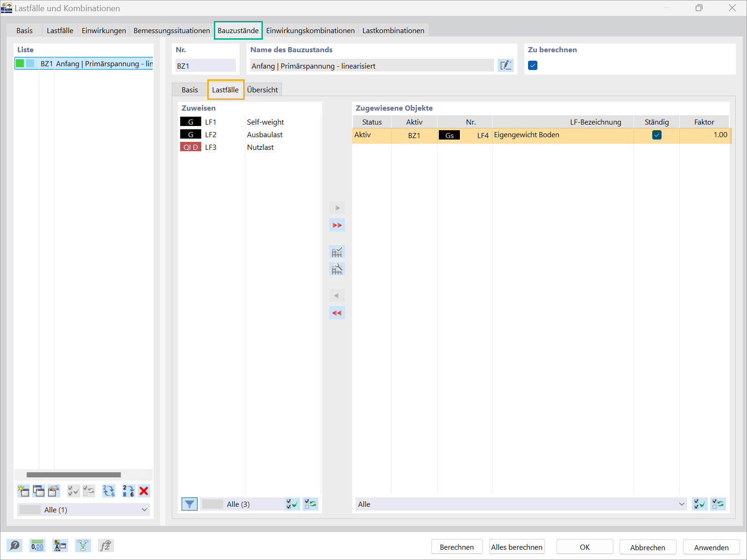Click the colored display properties icon
Image resolution: width=747 pixels, height=560 pixels.
tap(60, 546)
